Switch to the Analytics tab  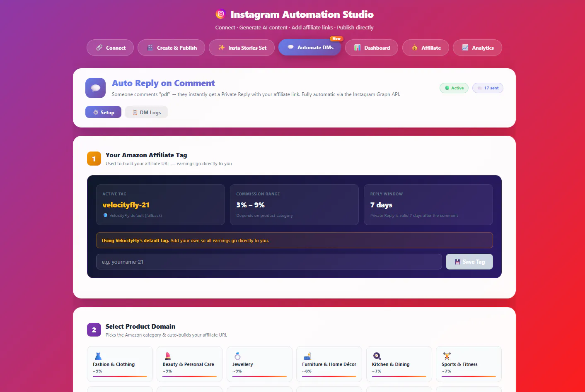click(x=477, y=48)
